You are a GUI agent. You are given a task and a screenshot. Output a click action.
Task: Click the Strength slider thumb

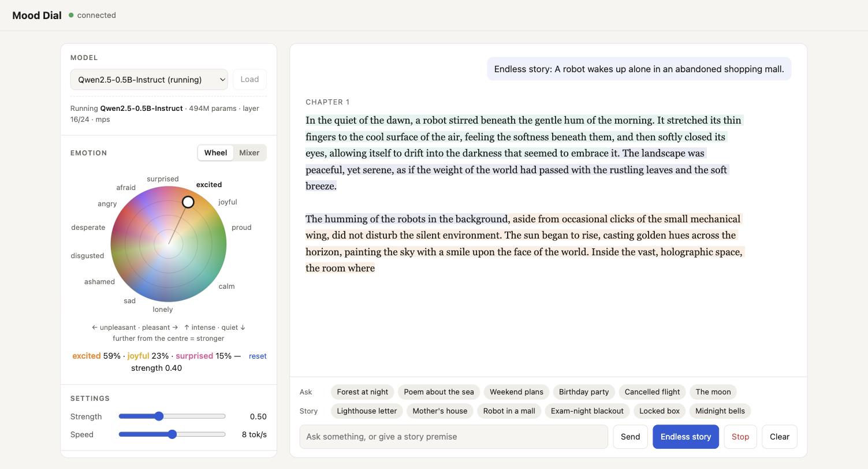(159, 416)
